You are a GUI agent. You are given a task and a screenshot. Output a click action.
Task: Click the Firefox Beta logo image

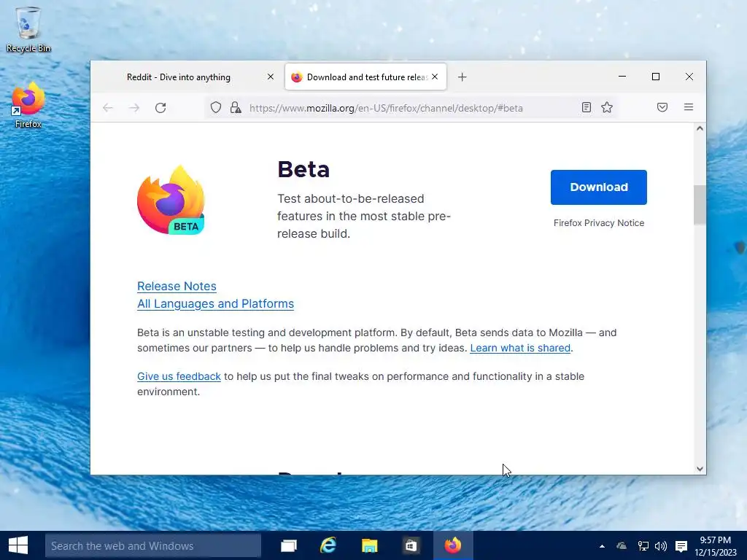(171, 200)
